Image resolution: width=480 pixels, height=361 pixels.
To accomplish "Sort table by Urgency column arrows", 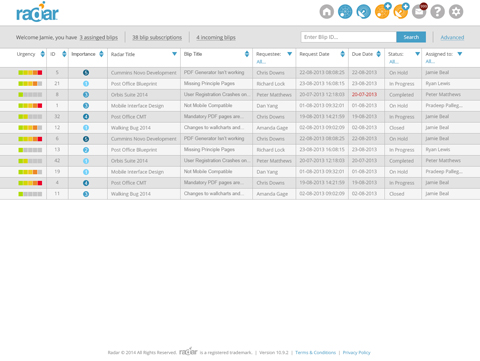I will point(42,54).
